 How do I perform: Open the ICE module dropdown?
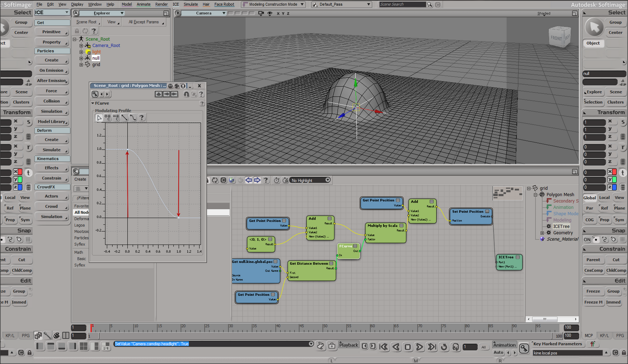pyautogui.click(x=51, y=13)
